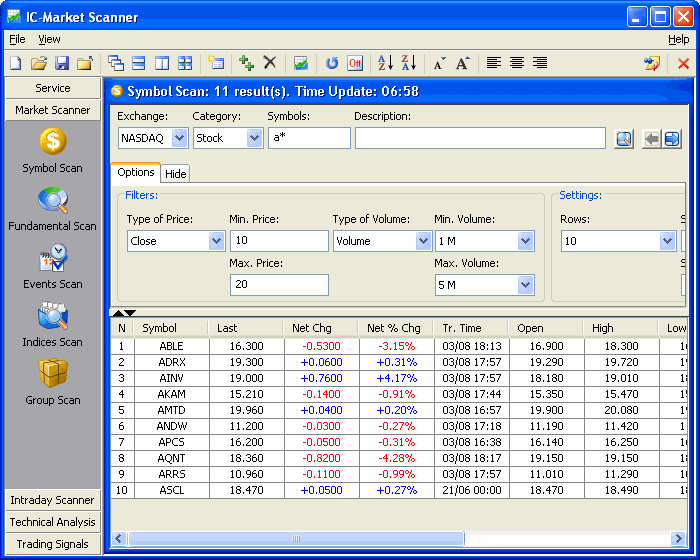Open the Trading Signals section
The height and width of the screenshot is (560, 700).
[x=53, y=544]
